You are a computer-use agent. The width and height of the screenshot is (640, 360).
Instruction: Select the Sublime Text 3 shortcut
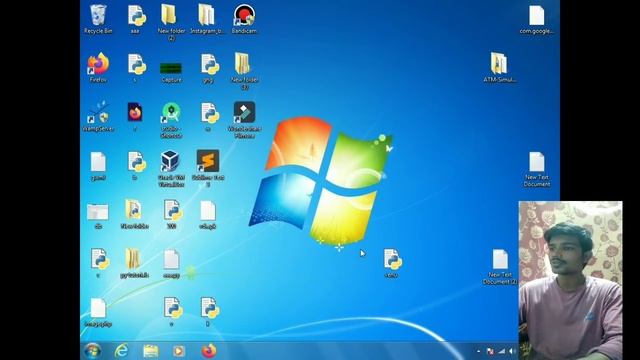(208, 169)
